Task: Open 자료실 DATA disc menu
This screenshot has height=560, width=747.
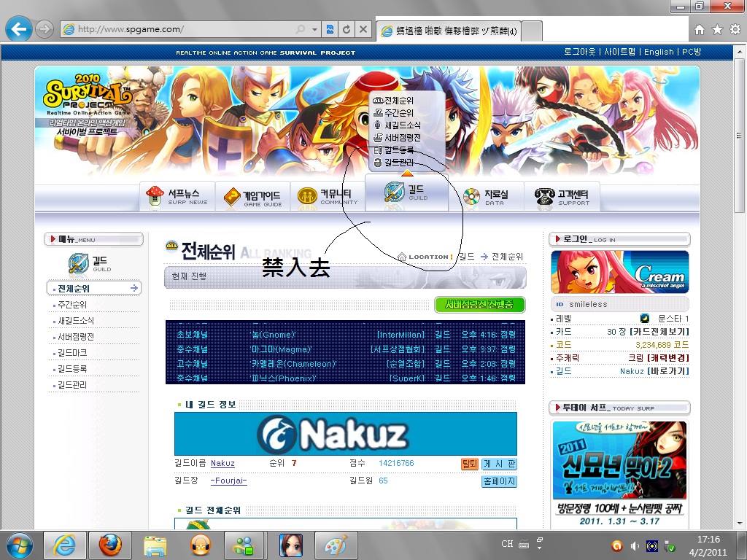Action: (x=486, y=197)
